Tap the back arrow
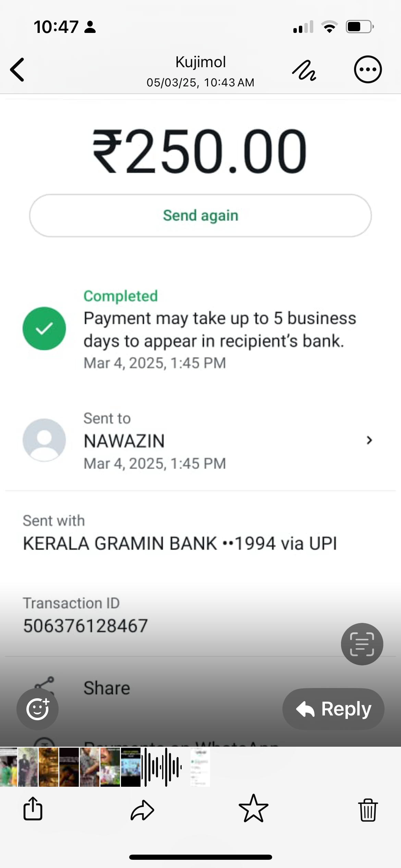The image size is (401, 868). click(x=18, y=70)
